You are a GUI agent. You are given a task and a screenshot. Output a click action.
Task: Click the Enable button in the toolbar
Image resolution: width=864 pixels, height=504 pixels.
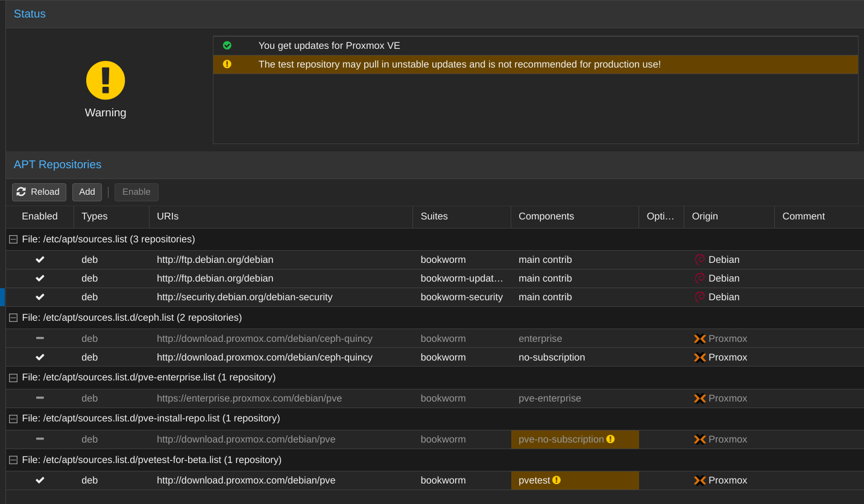[136, 192]
